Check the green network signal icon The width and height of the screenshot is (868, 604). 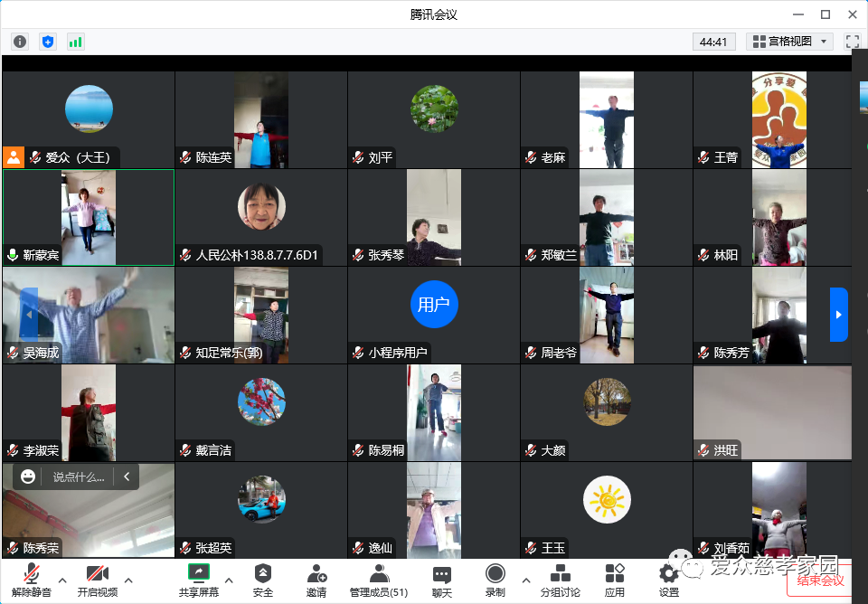point(75,42)
